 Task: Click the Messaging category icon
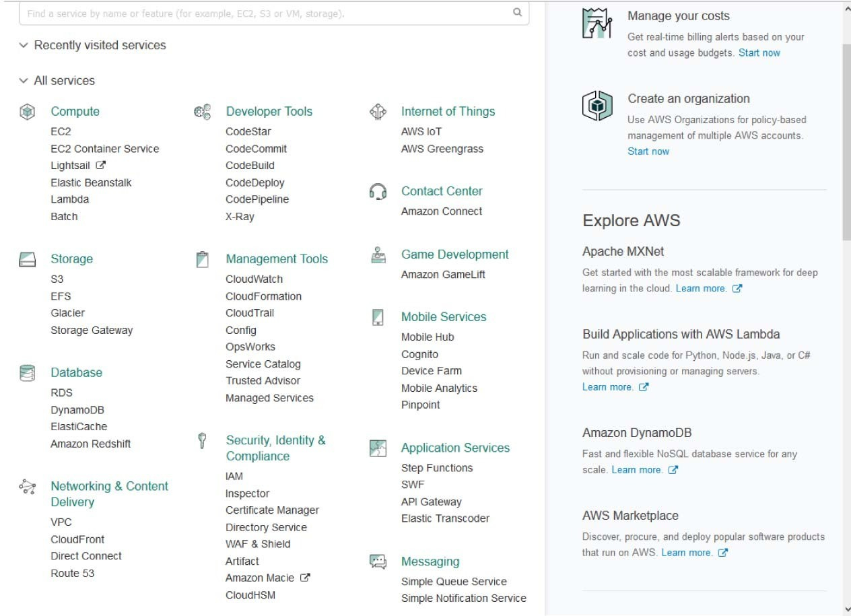[x=378, y=561]
